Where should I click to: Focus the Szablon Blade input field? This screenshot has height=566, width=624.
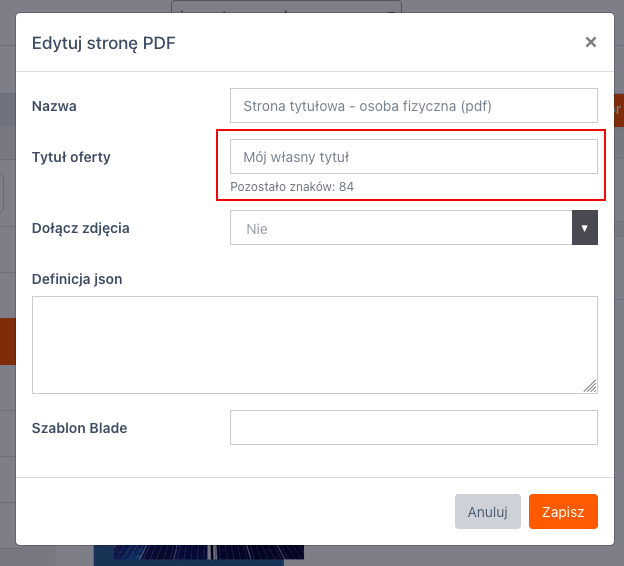tap(413, 427)
